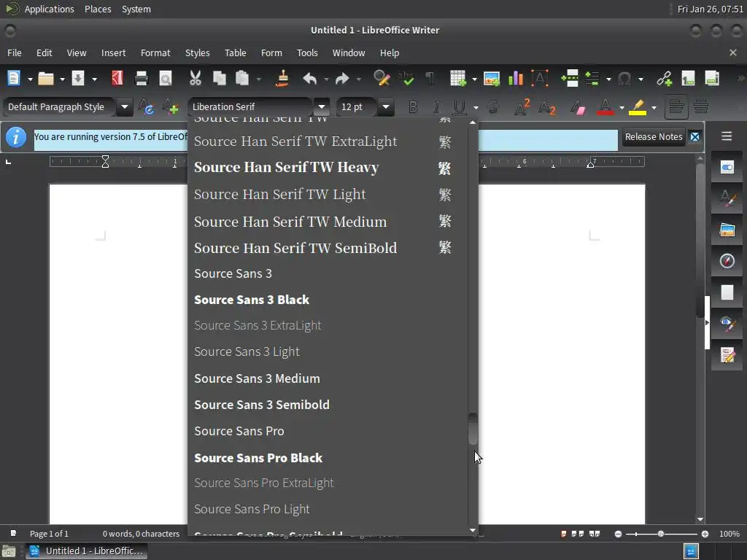Toggle subscript
This screenshot has height=560, width=747.
pyautogui.click(x=546, y=108)
